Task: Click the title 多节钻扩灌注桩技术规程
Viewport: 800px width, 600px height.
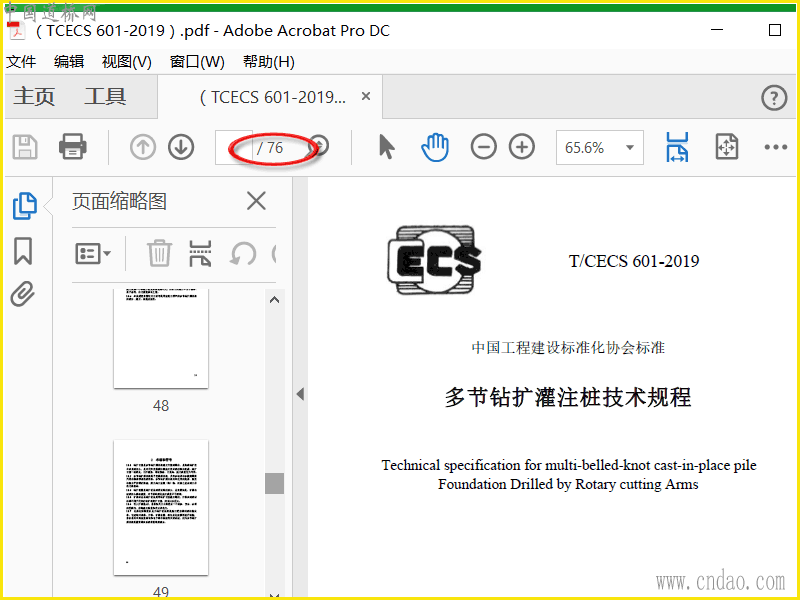Action: (x=568, y=397)
